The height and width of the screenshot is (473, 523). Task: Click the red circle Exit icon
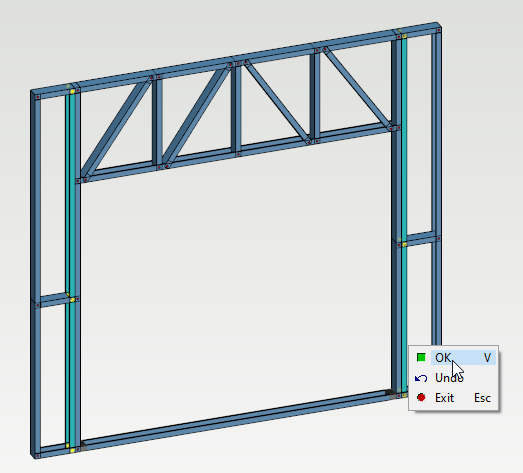(x=421, y=398)
